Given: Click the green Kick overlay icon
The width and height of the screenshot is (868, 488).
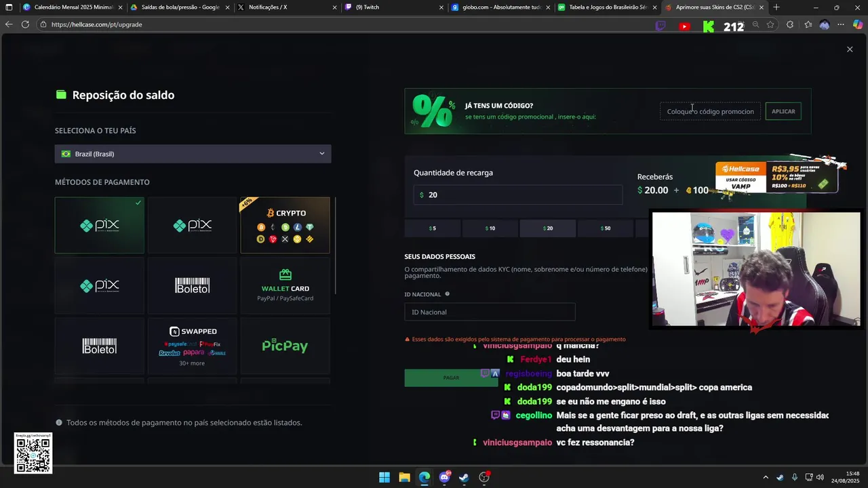Looking at the screenshot, I should coord(709,26).
